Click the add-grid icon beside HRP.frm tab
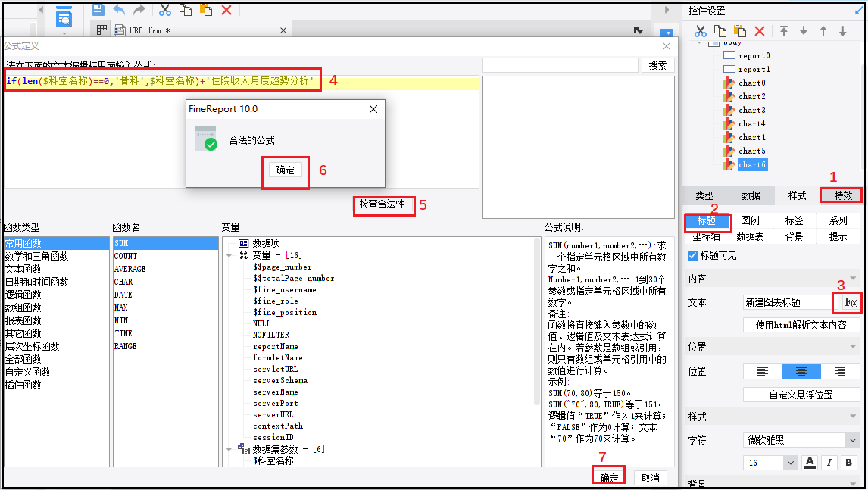This screenshot has height=490, width=868. click(x=101, y=30)
